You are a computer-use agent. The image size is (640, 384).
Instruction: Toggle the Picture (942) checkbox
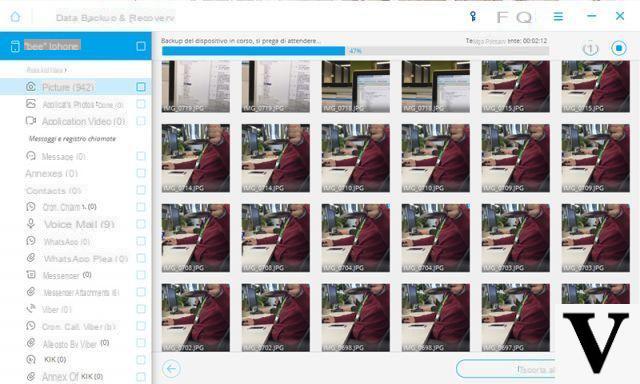click(x=141, y=87)
